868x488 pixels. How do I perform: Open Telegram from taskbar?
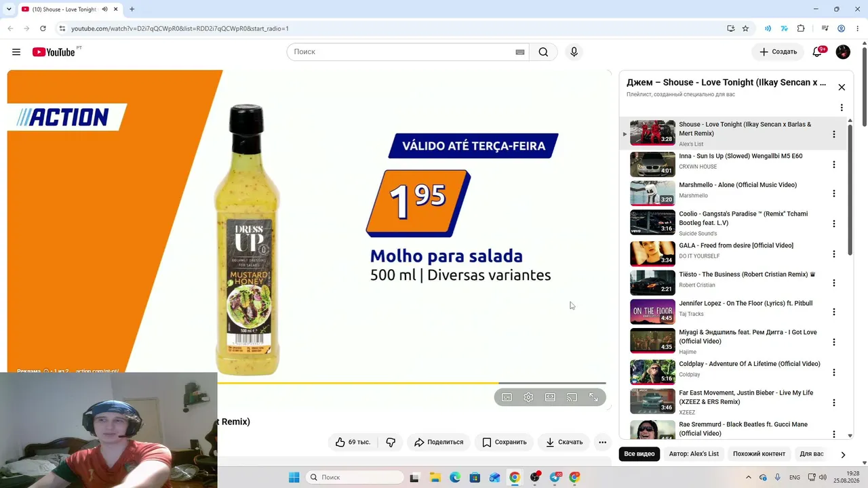point(555,477)
